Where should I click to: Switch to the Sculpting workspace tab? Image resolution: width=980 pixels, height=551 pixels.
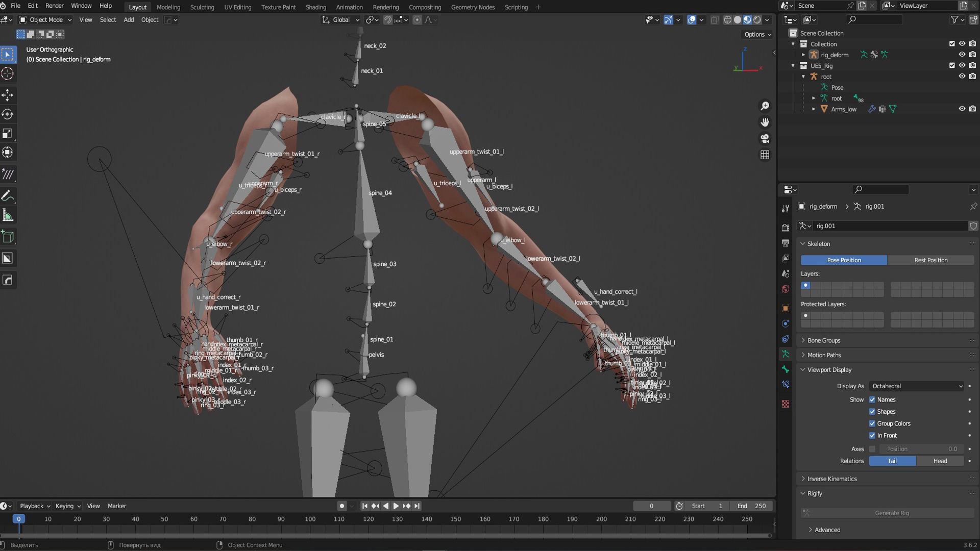click(x=202, y=7)
